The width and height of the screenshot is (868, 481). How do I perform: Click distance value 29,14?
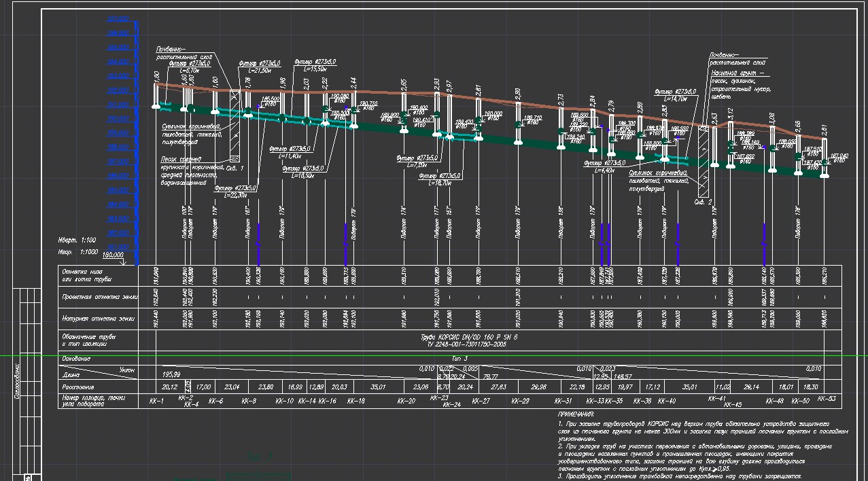[751, 387]
